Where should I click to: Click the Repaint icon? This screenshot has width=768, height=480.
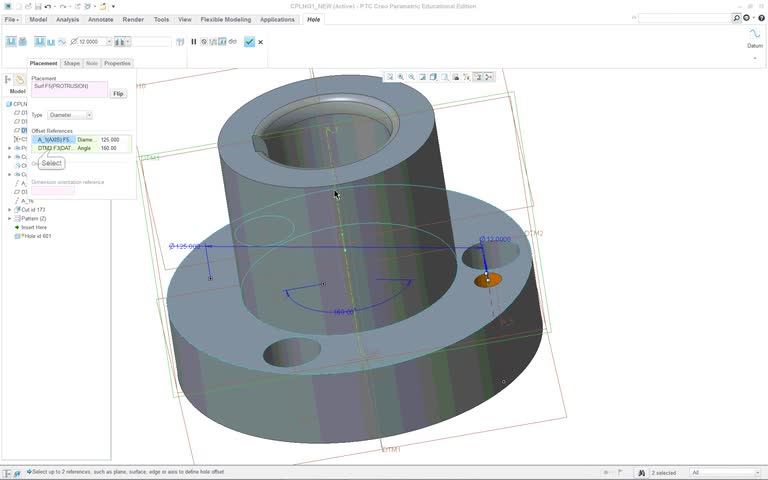(x=422, y=77)
